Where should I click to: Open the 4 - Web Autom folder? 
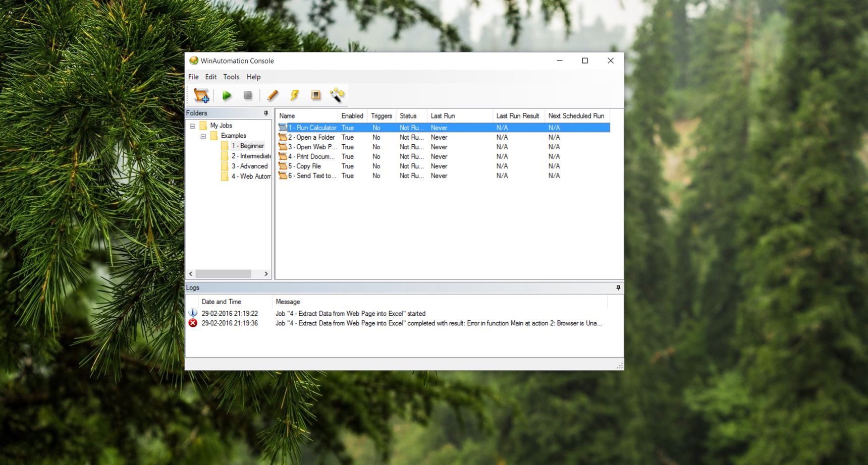(x=251, y=176)
